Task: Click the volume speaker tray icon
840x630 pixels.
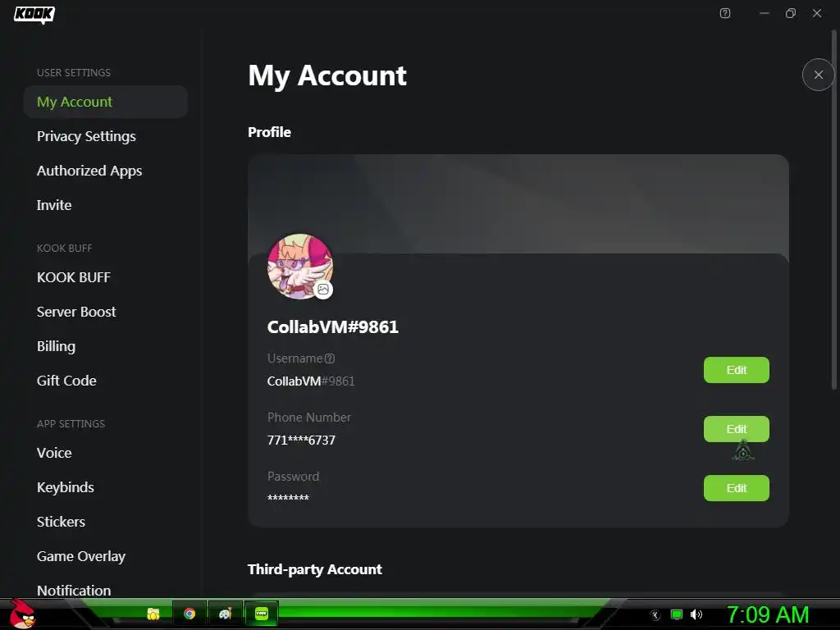Action: [x=696, y=614]
